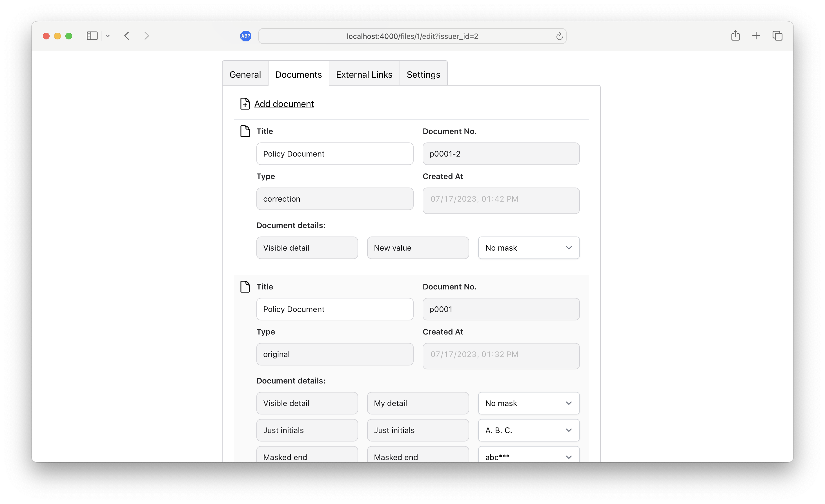Screen dimensions: 825x504
Task: Toggle the Safari sidebar button
Action: coord(92,36)
